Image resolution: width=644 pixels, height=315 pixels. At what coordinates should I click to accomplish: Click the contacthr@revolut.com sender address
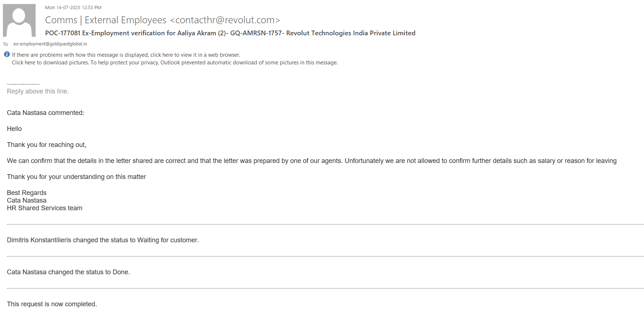[x=225, y=20]
